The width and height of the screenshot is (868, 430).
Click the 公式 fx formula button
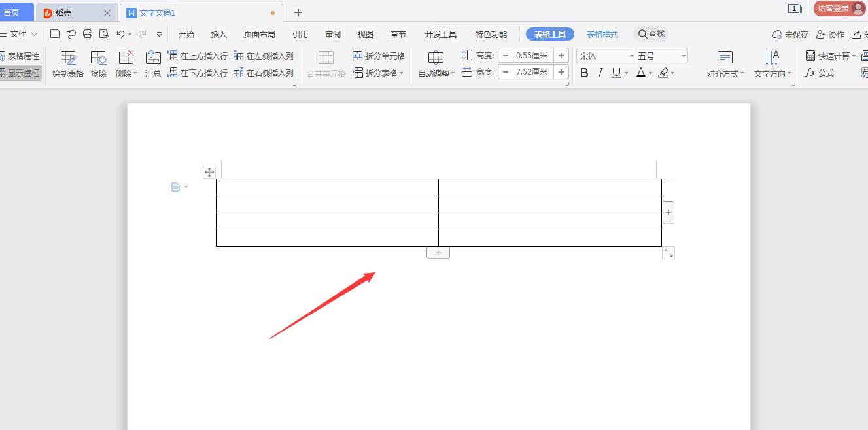click(x=820, y=73)
